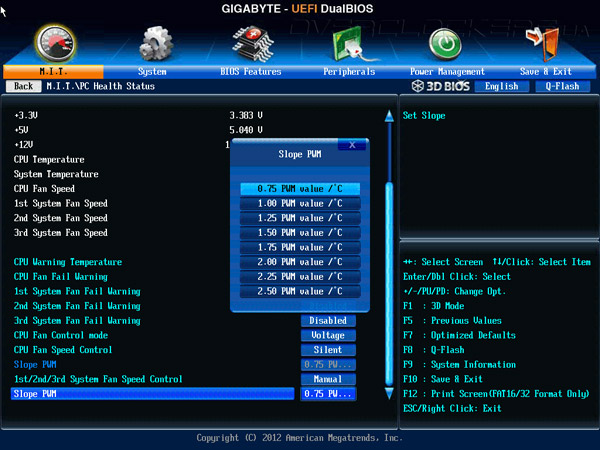Select 3rd System Fan Fail Warning row
This screenshot has height=450, width=600.
(x=77, y=321)
